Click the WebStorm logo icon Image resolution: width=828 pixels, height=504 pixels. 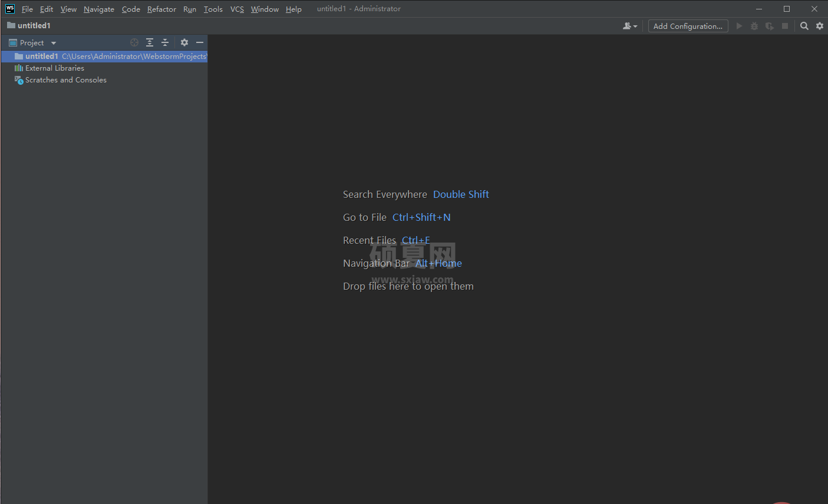click(10, 9)
